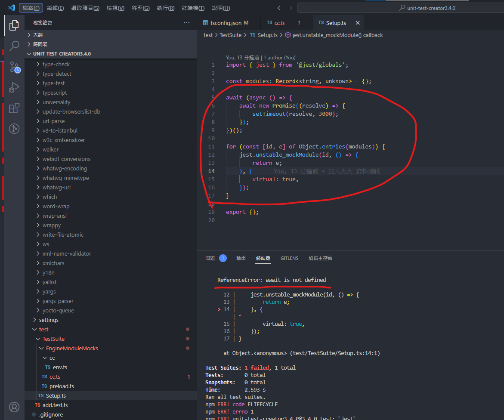Open the 選取項目(S) menu
The height and width of the screenshot is (420, 504).
(x=85, y=8)
